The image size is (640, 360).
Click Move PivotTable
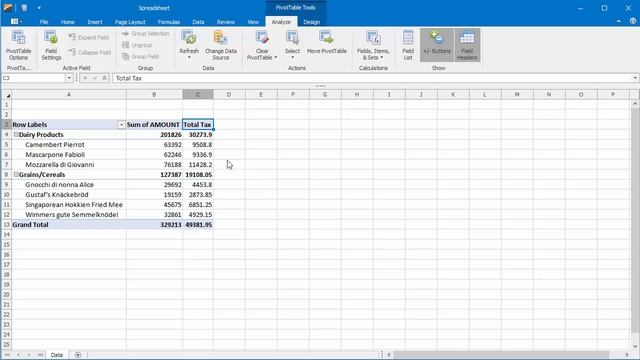pos(327,43)
